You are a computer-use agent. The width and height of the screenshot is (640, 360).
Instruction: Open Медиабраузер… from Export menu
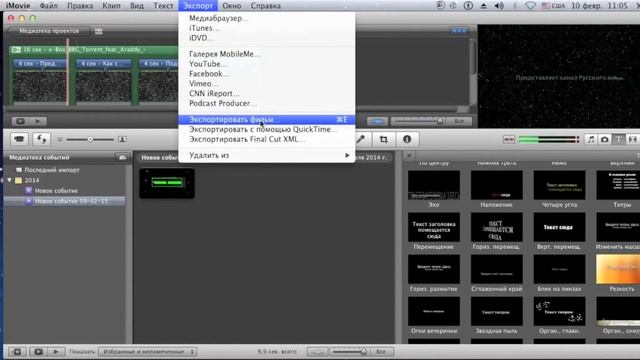pos(267,18)
